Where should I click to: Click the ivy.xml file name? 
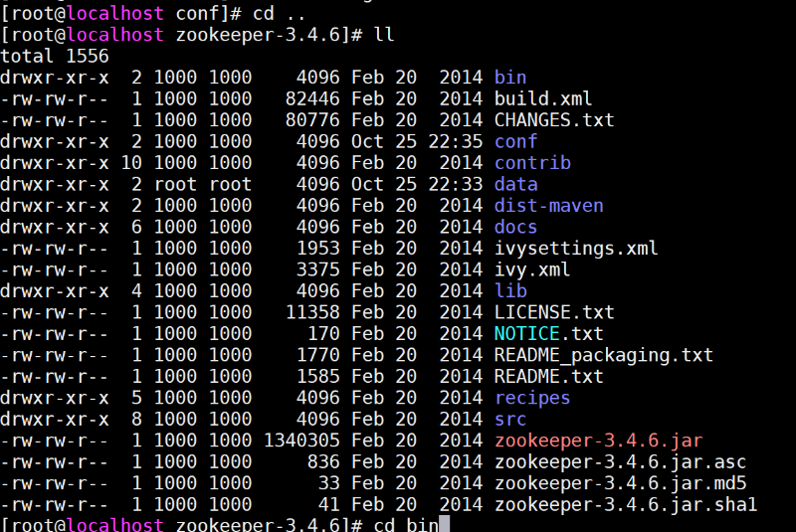point(532,269)
